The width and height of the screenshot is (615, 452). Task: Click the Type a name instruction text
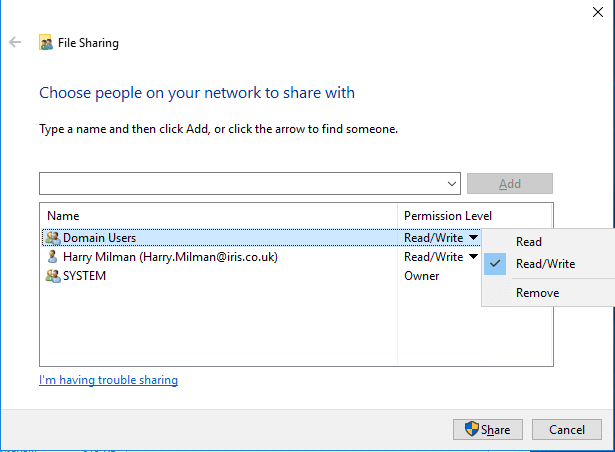tap(218, 129)
